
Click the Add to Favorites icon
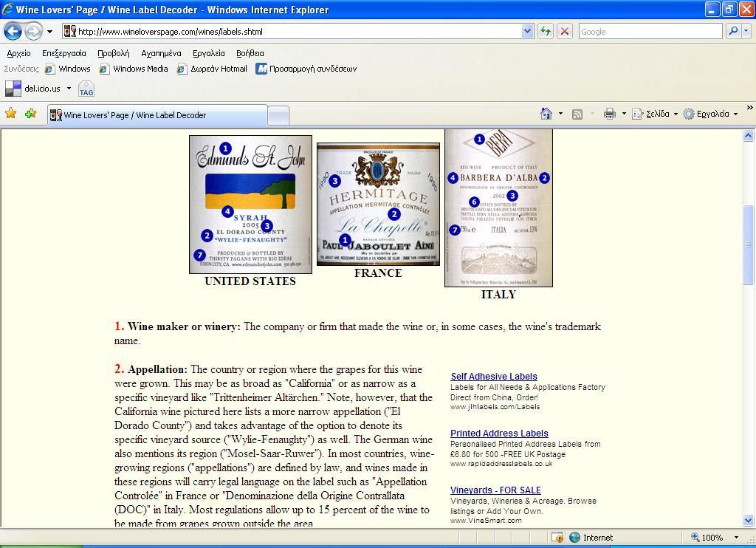[x=31, y=113]
